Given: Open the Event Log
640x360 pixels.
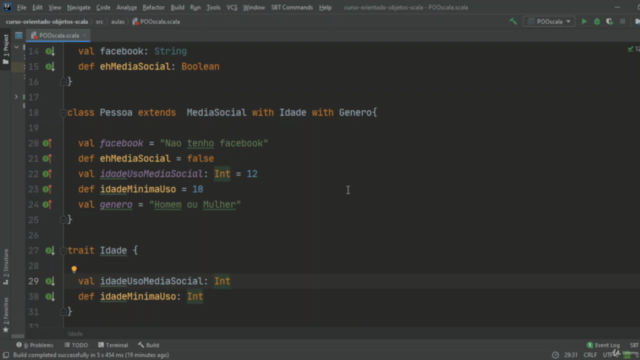Looking at the screenshot, I should click(x=603, y=345).
